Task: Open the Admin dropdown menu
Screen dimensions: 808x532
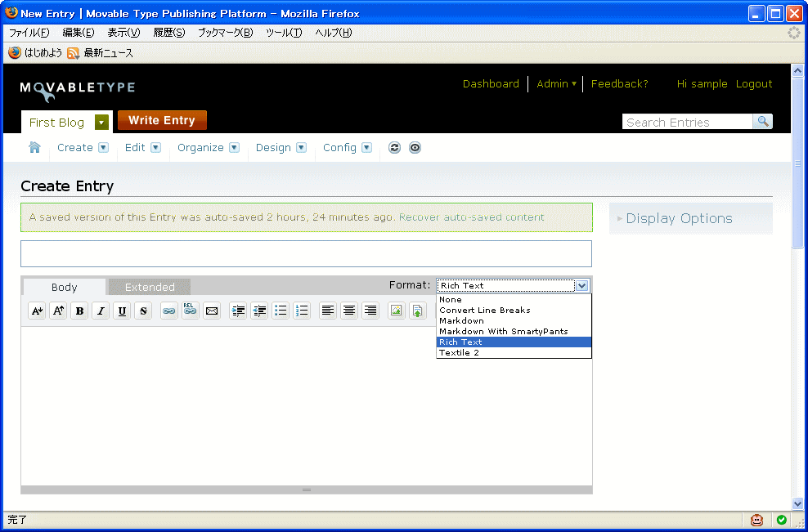Action: tap(556, 84)
